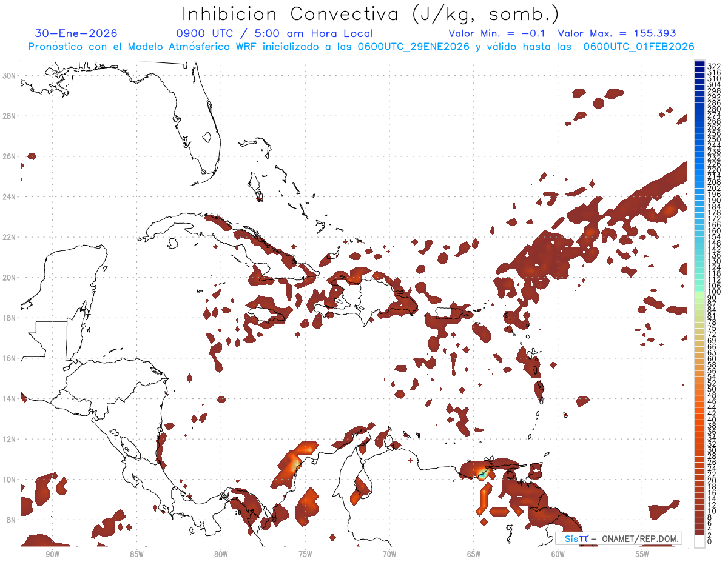Click the 80W longitude label
728x562 pixels.
pyautogui.click(x=221, y=555)
